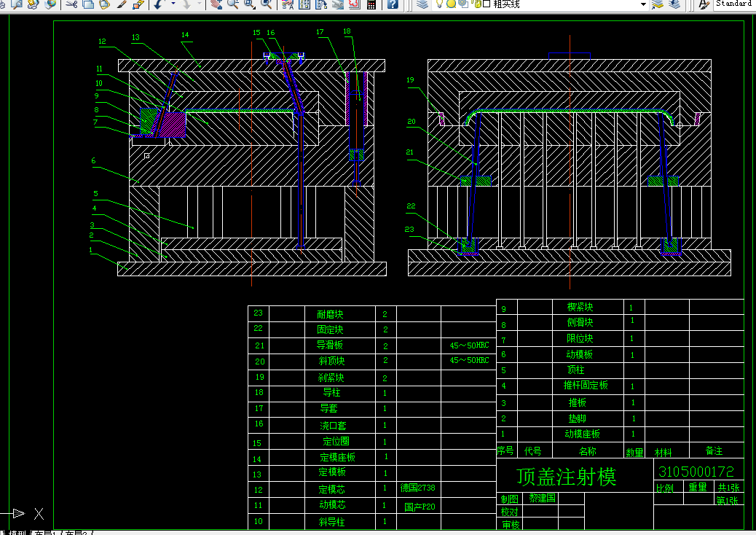Select the Zoom Realtime magnifier tool
756x535 pixels.
coord(233,4)
